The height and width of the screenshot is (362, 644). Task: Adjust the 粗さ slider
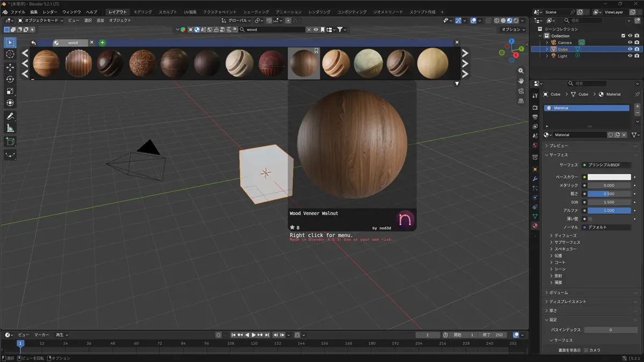(609, 194)
